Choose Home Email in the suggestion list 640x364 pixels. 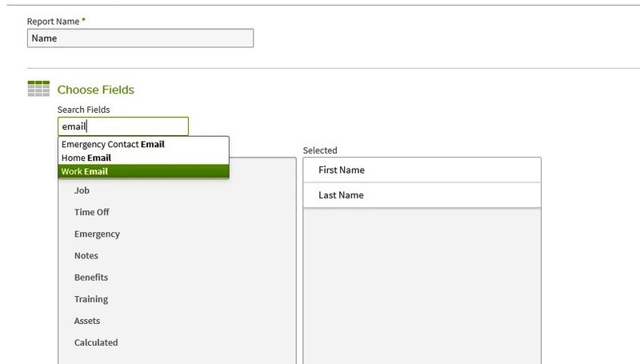(86, 158)
